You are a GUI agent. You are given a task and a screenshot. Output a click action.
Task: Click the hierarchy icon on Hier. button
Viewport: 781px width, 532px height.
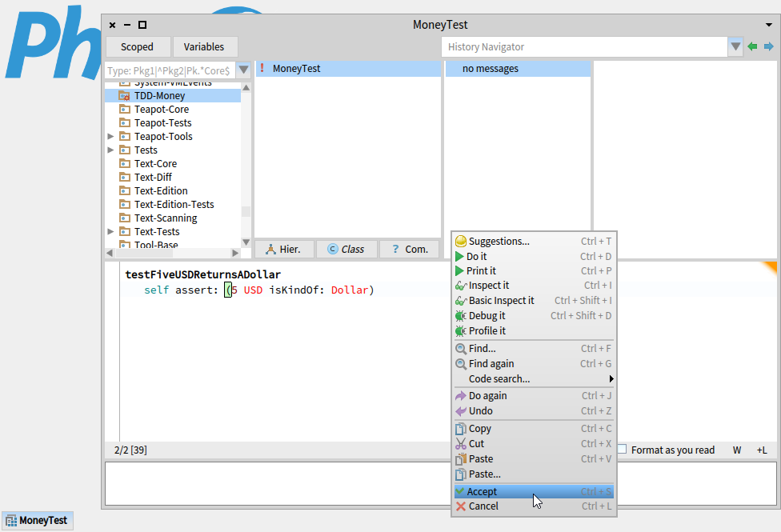tap(270, 249)
